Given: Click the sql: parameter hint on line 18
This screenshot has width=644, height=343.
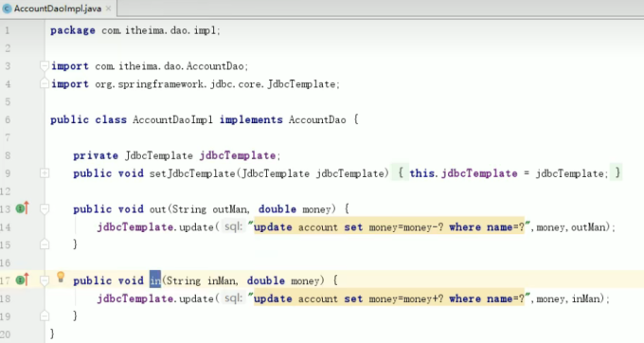Looking at the screenshot, I should 233,298.
